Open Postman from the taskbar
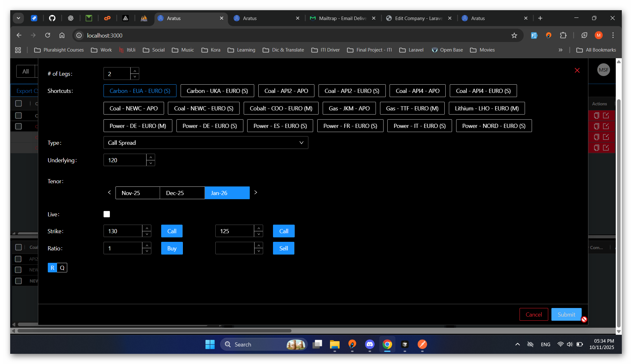This screenshot has width=632, height=364. click(422, 344)
